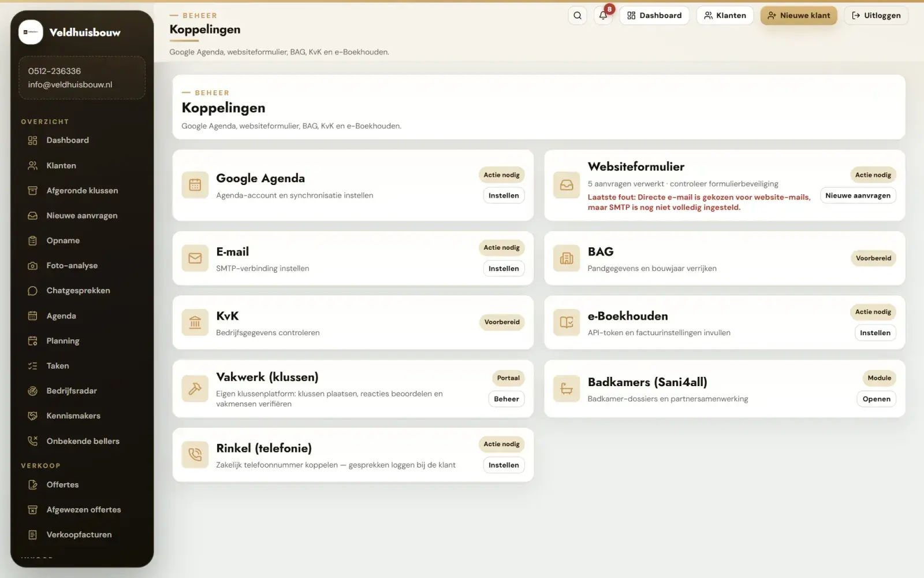Click the top bar Dashboard button
This screenshot has height=578, width=924.
[654, 16]
